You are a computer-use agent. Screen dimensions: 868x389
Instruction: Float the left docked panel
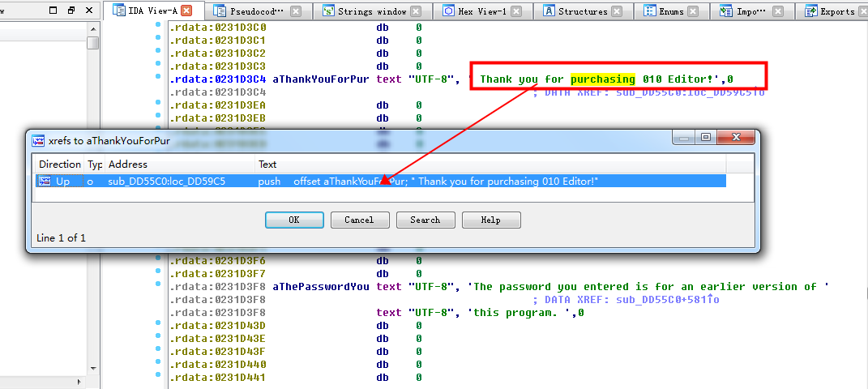coord(71,10)
